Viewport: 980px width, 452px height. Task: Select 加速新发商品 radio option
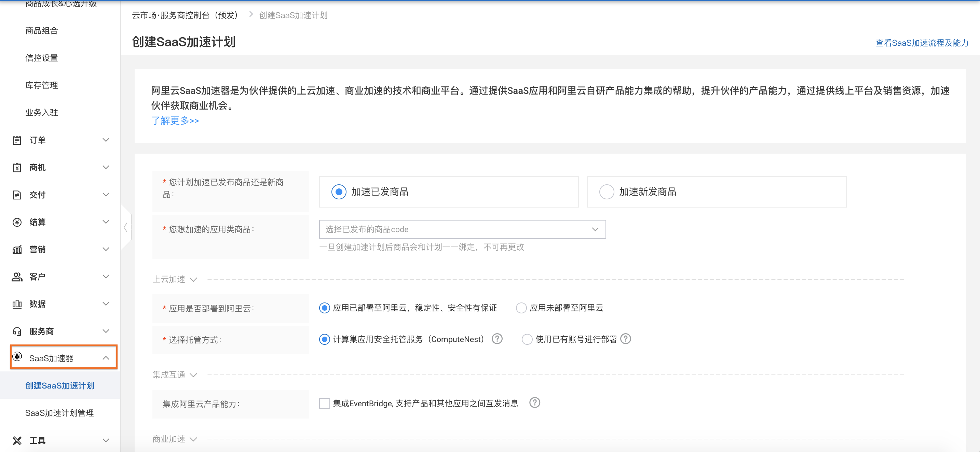pos(607,192)
